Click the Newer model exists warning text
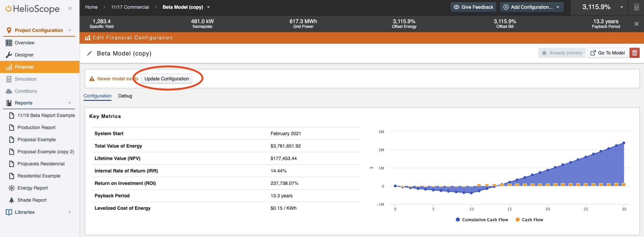The image size is (644, 237). 118,79
